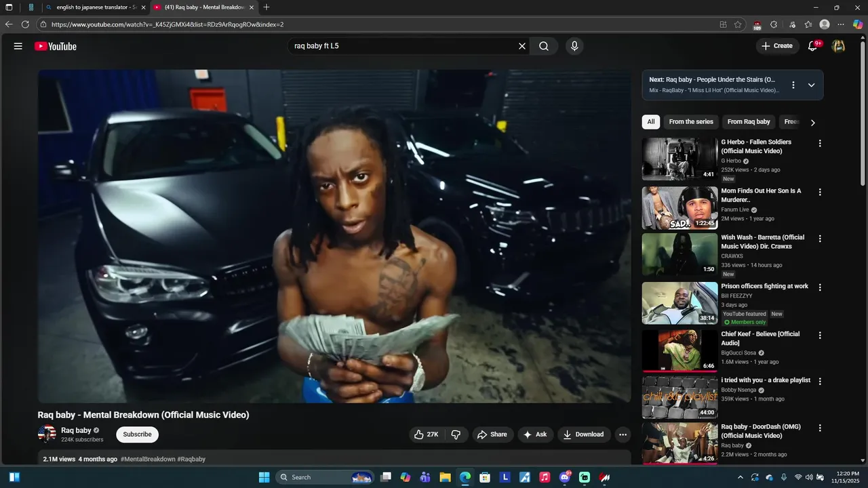The width and height of the screenshot is (868, 488).
Task: Open Edge favorites list icon
Action: click(x=808, y=24)
